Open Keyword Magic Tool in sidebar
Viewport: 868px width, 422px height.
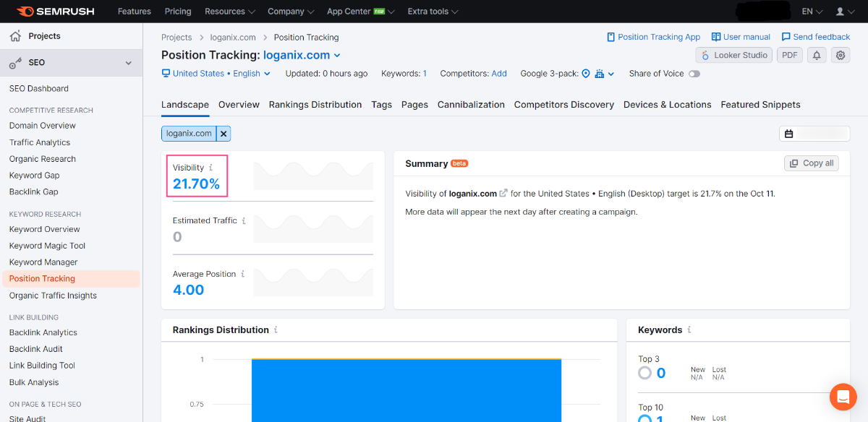tap(48, 246)
